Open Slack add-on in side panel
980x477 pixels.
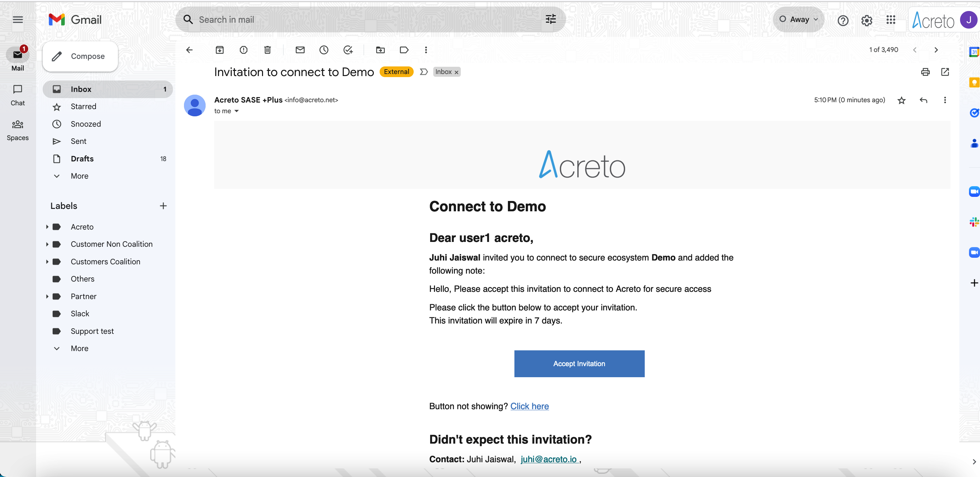(974, 222)
